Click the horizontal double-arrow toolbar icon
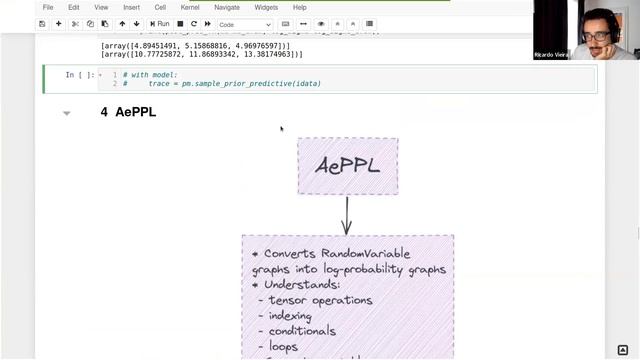 click(x=303, y=24)
